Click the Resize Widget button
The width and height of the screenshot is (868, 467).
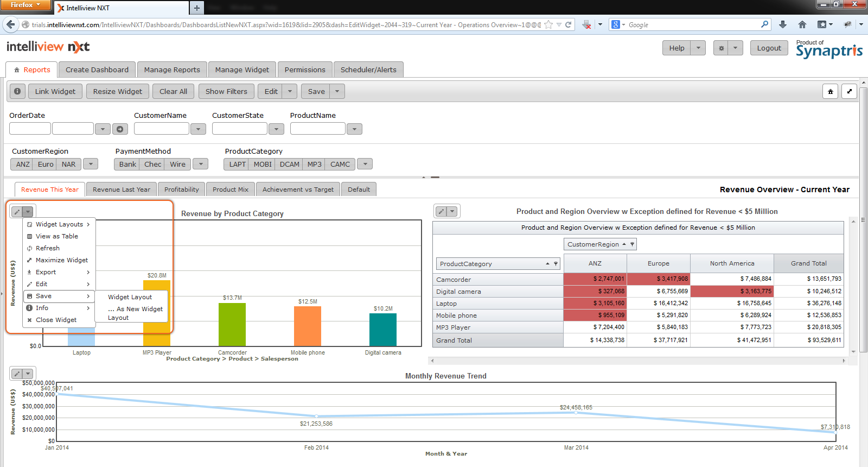tap(117, 92)
